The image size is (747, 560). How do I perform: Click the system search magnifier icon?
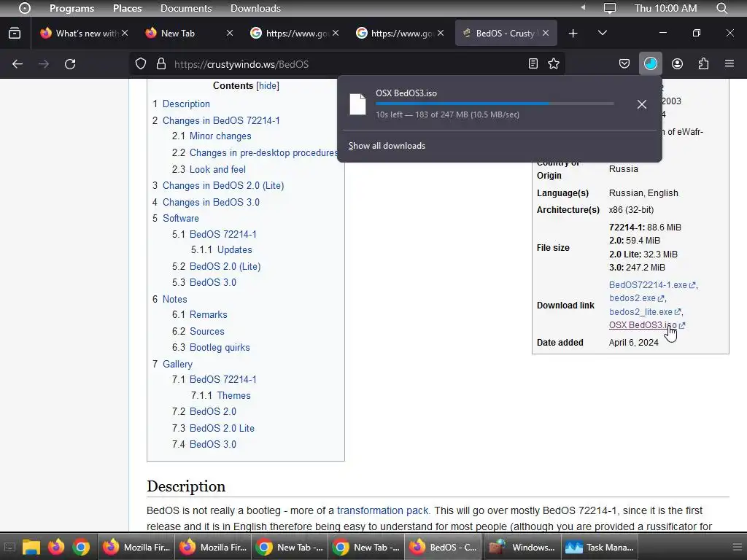tap(721, 8)
